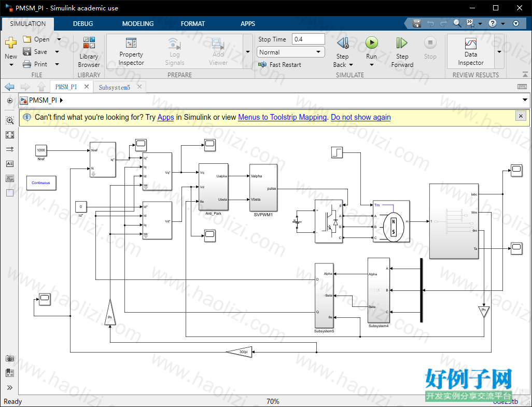Screen dimensions: 532x407
Task: Click the Step Forward button
Action: coord(402,51)
